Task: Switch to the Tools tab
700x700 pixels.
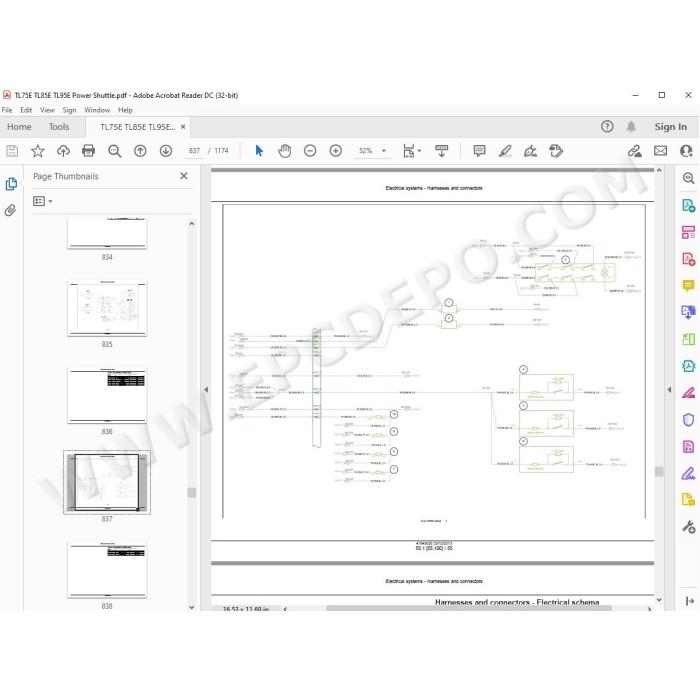Action: [59, 127]
